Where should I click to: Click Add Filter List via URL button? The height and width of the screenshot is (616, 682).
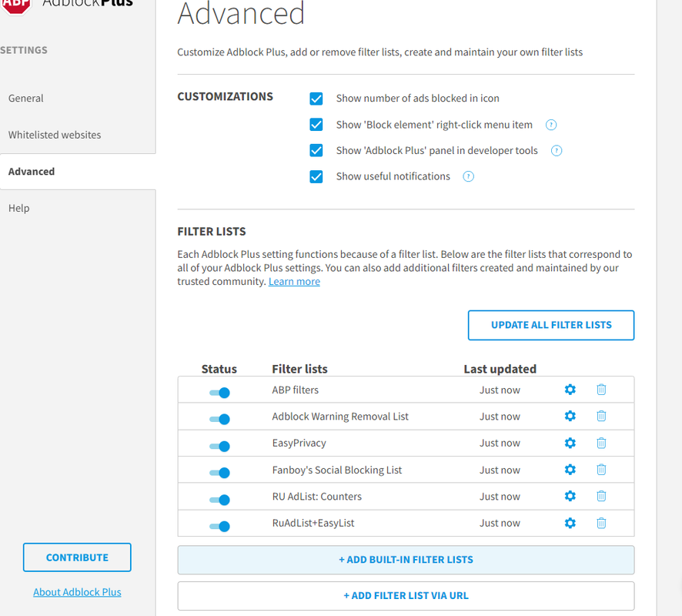(406, 596)
